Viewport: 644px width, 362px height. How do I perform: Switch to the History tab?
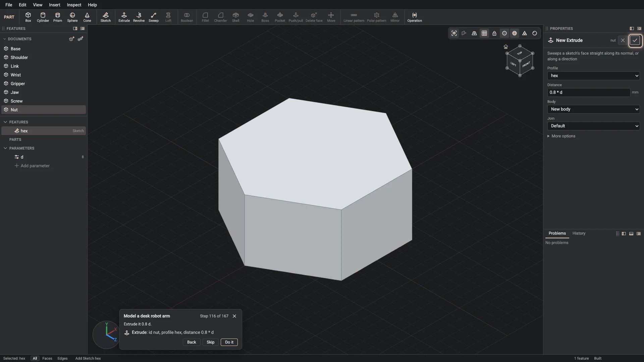(579, 233)
